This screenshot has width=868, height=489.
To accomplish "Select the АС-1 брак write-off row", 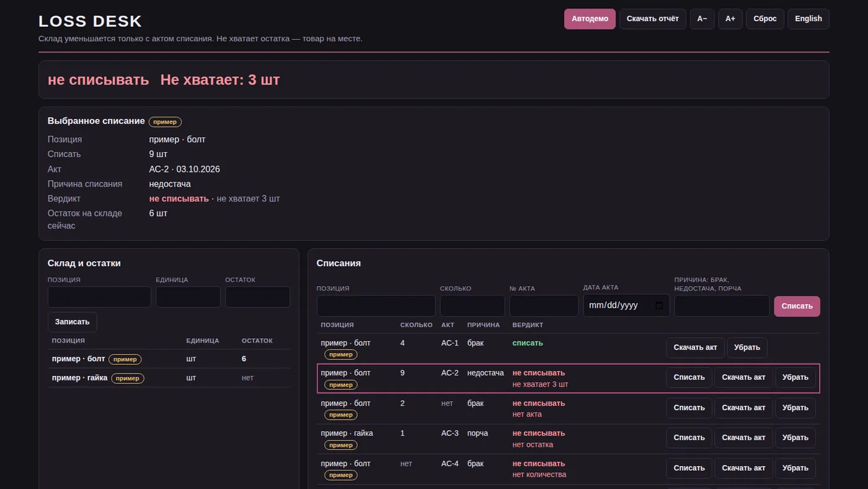I will click(568, 348).
